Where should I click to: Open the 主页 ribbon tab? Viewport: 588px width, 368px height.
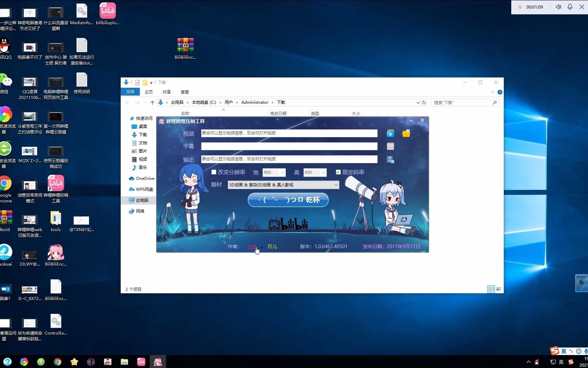(x=149, y=92)
